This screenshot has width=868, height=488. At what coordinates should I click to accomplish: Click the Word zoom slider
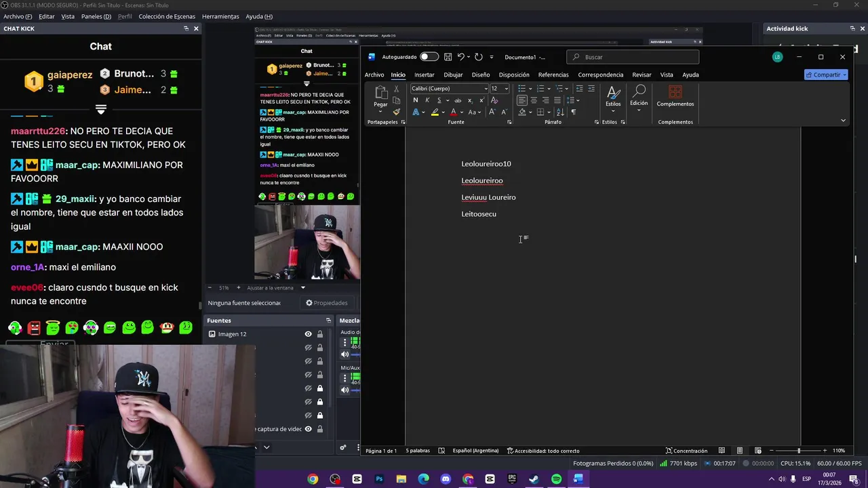tap(799, 451)
